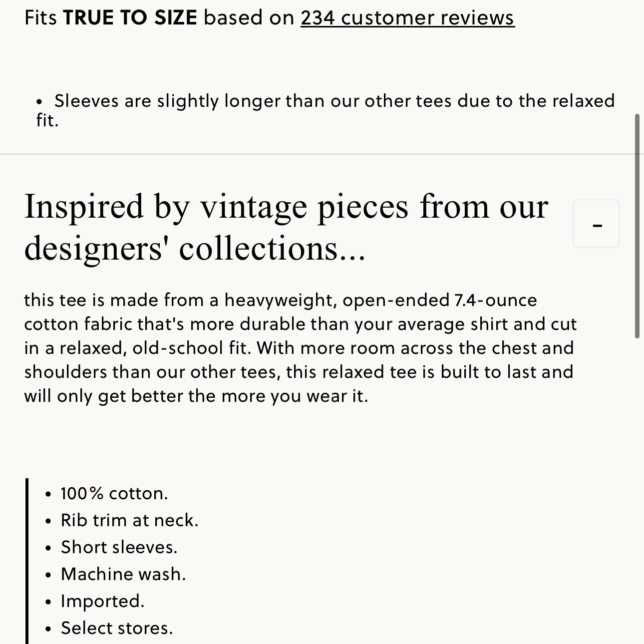Click the black vertical bar beside details list
The width and height of the screenshot is (644, 644).
coord(27,561)
